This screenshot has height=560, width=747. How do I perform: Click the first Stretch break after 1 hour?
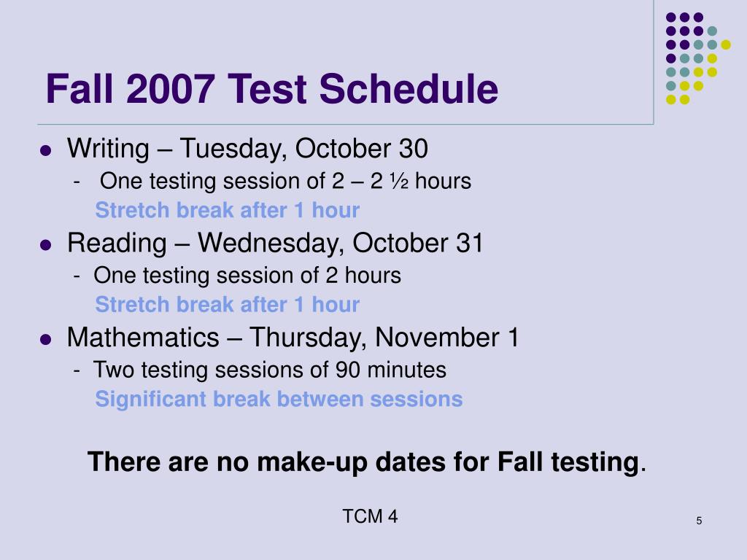pyautogui.click(x=228, y=210)
